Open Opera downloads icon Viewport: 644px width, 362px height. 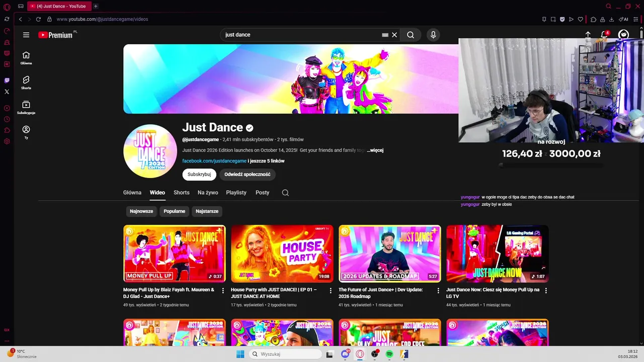pos(611,19)
